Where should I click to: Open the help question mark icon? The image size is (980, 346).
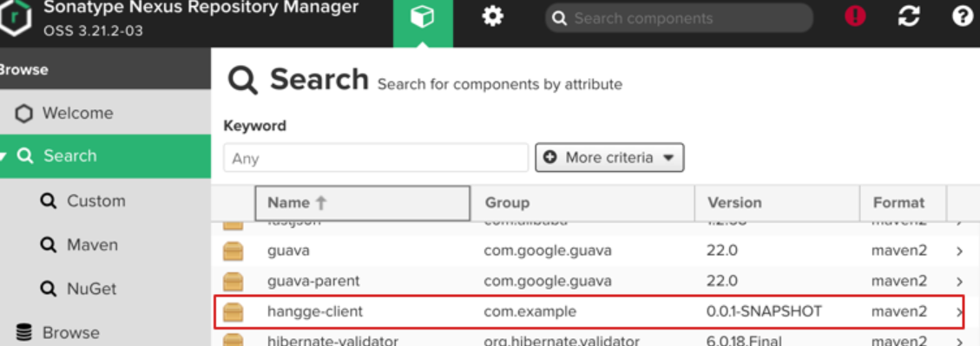[963, 16]
